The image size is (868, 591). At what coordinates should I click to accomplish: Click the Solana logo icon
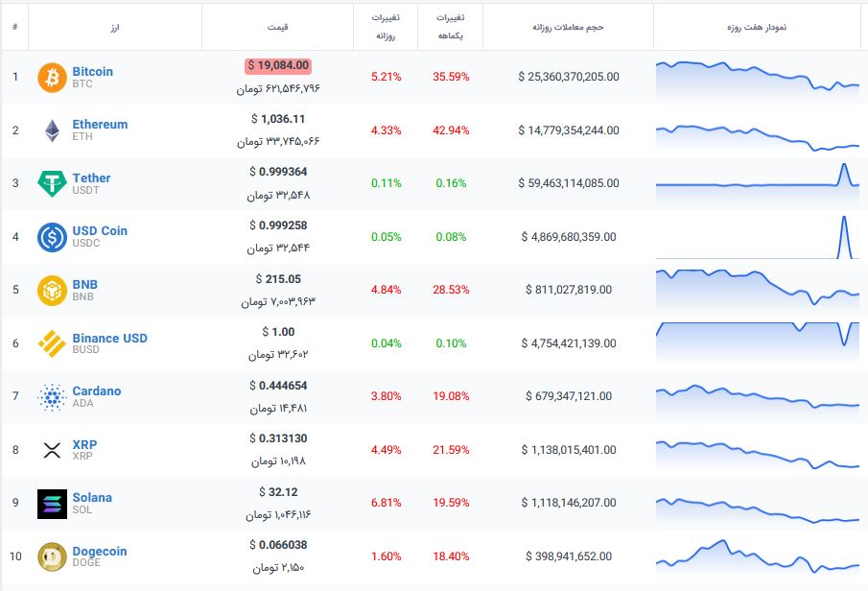coord(52,504)
